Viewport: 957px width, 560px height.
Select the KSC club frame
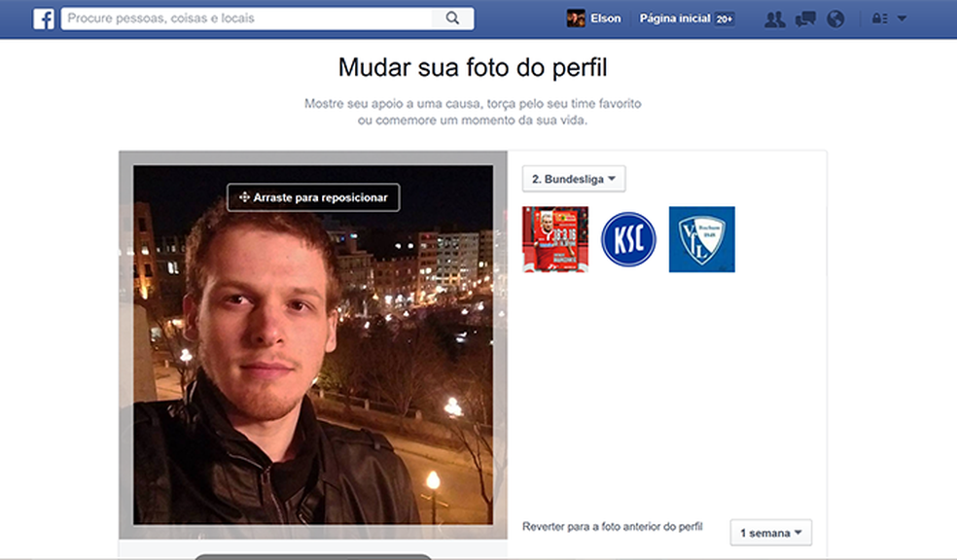[628, 238]
